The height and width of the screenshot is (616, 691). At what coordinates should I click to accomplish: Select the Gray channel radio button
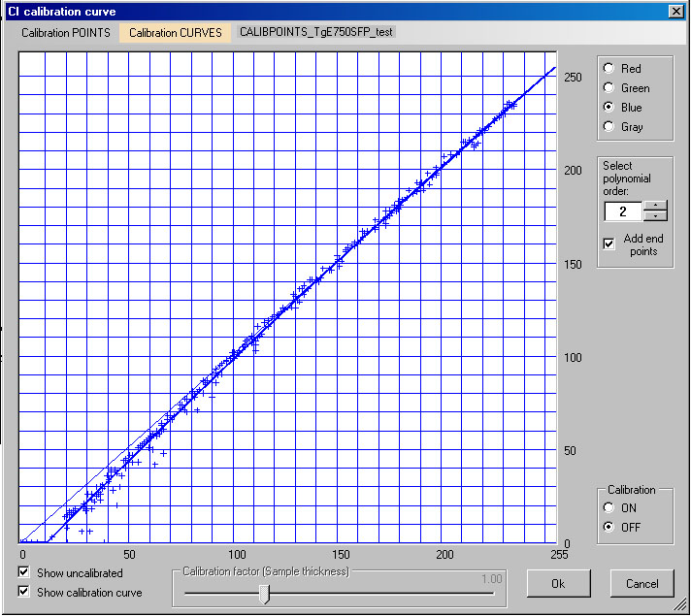point(609,126)
